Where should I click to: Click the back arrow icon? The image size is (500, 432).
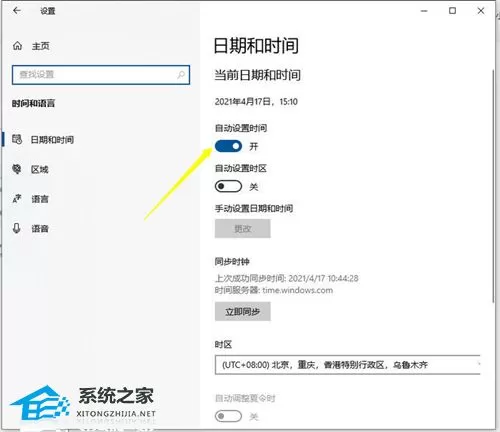[x=17, y=11]
